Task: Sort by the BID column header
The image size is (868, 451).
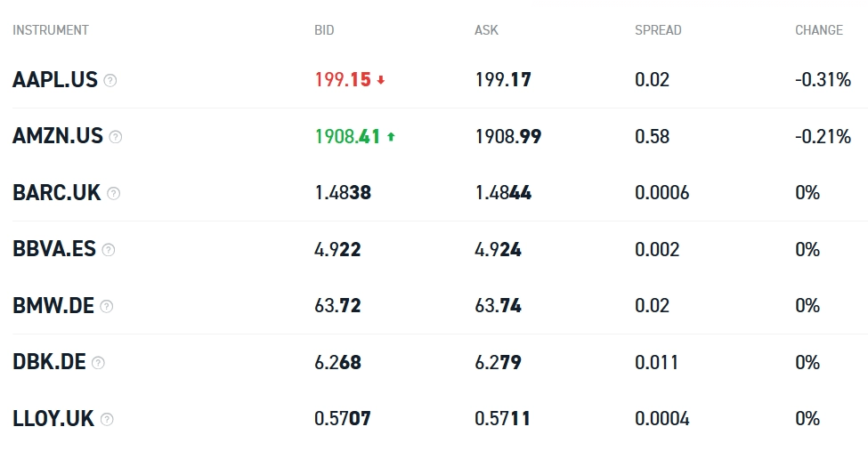Action: click(x=324, y=30)
